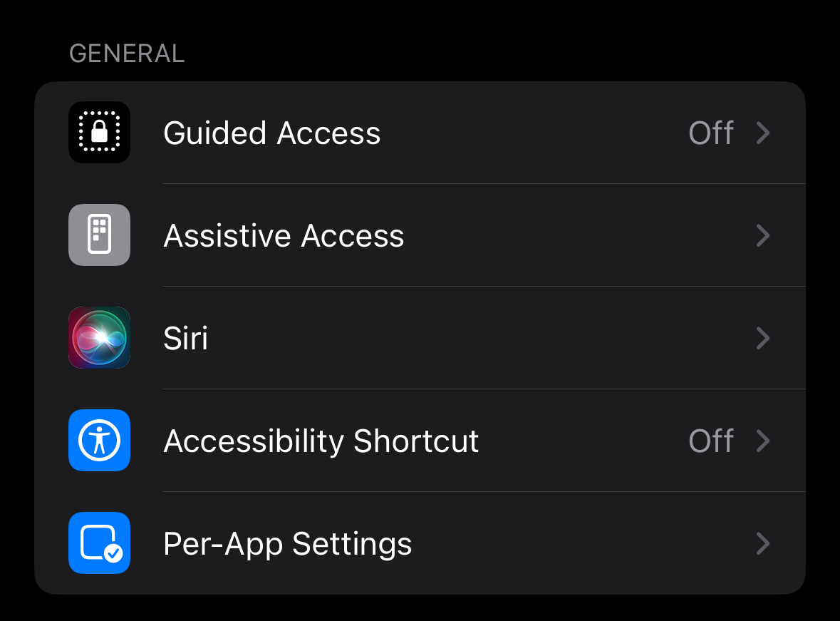Click the Guided Access lock icon
The image size is (840, 621).
pyautogui.click(x=99, y=132)
